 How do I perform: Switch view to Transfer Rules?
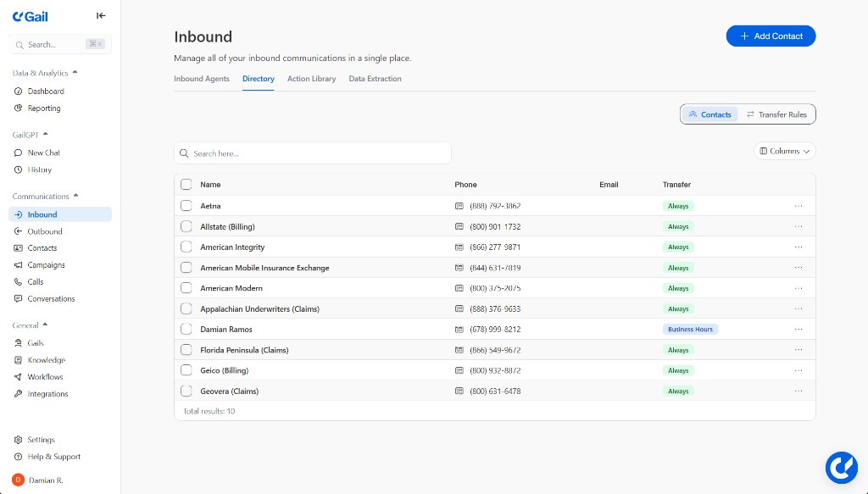tap(776, 114)
